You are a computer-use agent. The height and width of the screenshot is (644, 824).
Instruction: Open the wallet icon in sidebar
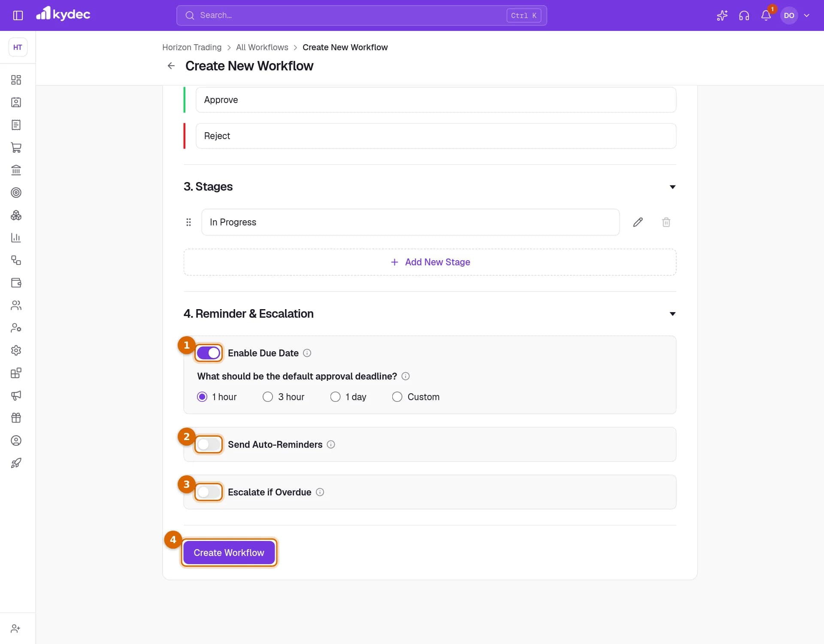click(x=16, y=283)
